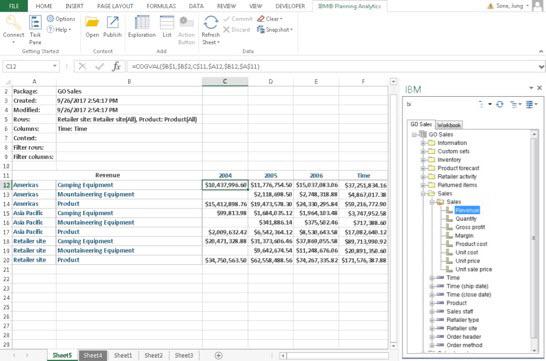
Task: Switch to the PAGE LAYOUT tab
Action: tap(115, 6)
